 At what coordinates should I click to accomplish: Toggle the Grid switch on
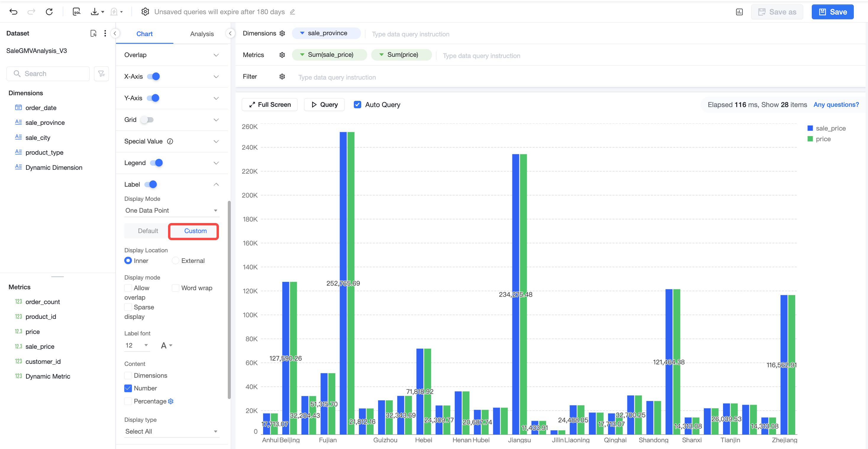pyautogui.click(x=147, y=120)
